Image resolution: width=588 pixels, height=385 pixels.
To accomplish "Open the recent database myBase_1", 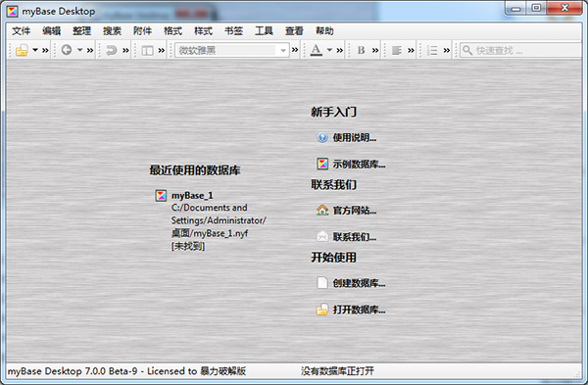I will click(x=192, y=195).
